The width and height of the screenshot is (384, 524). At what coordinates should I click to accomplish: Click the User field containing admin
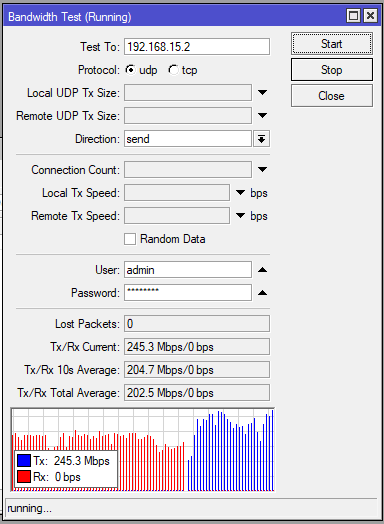(x=188, y=270)
